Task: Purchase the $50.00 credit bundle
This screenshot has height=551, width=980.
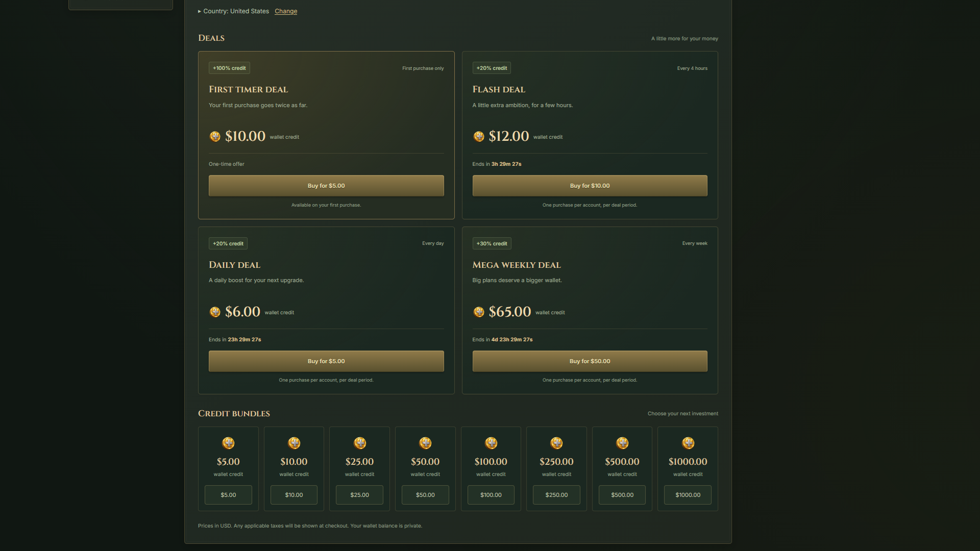Action: (425, 495)
